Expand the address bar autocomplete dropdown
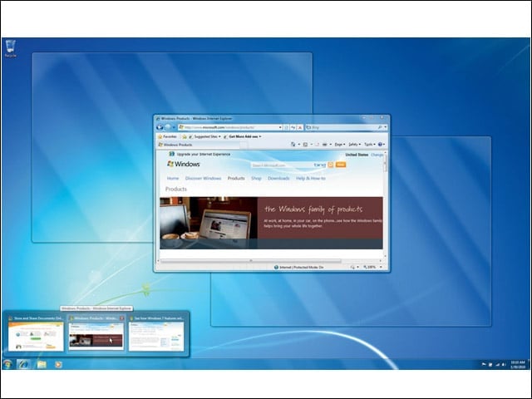 pos(280,127)
